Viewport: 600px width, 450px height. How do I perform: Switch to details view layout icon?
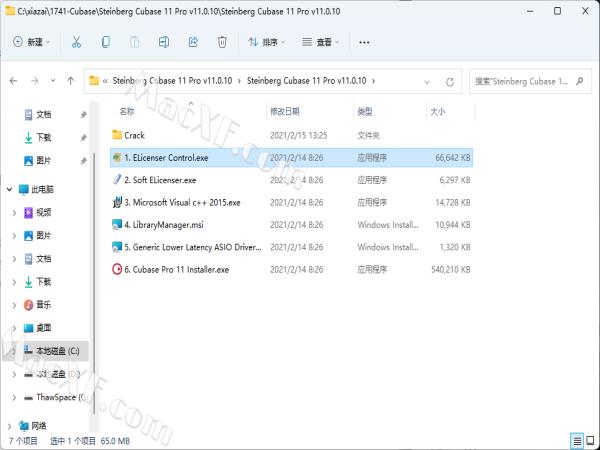point(577,441)
